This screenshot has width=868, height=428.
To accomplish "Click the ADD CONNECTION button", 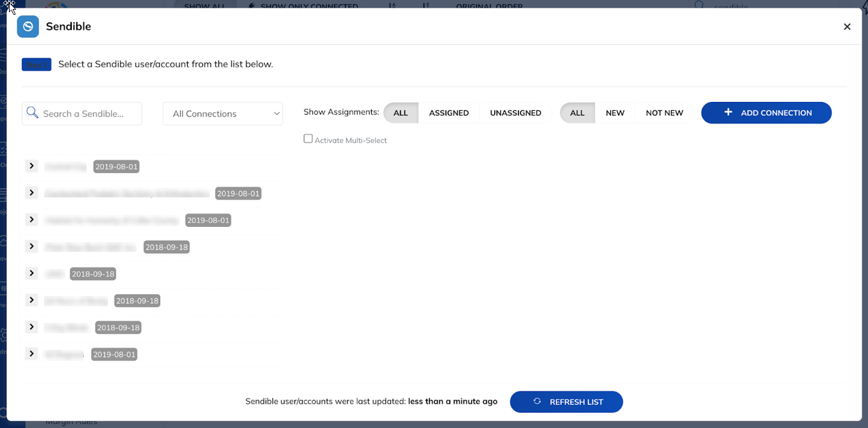I will click(766, 113).
